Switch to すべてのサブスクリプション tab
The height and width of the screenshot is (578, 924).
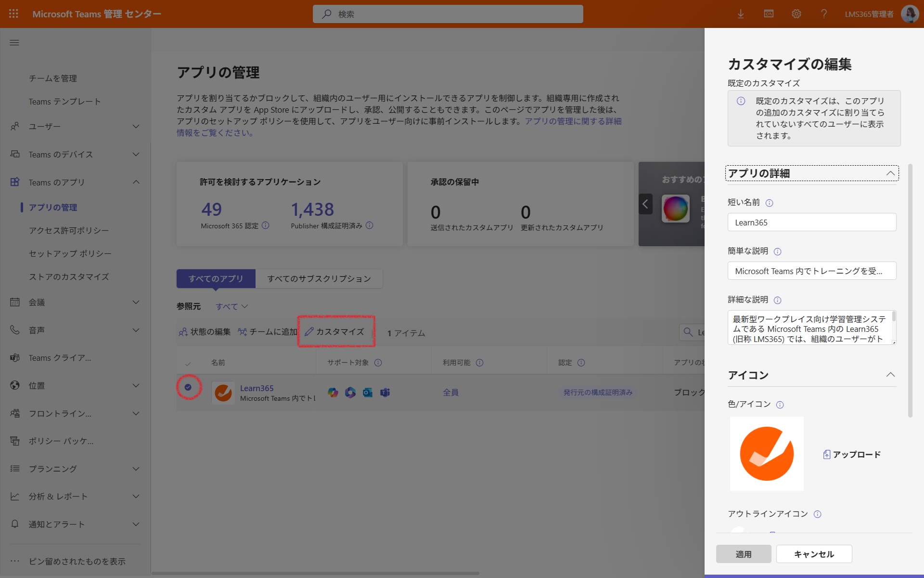tap(319, 279)
